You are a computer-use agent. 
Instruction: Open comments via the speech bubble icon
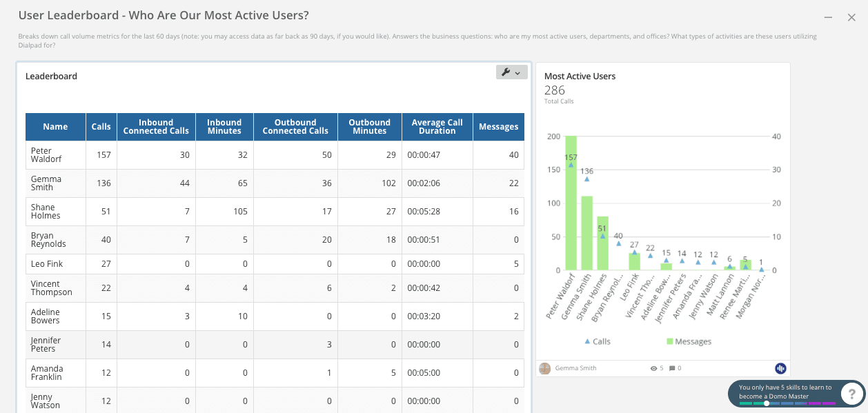pyautogui.click(x=672, y=368)
